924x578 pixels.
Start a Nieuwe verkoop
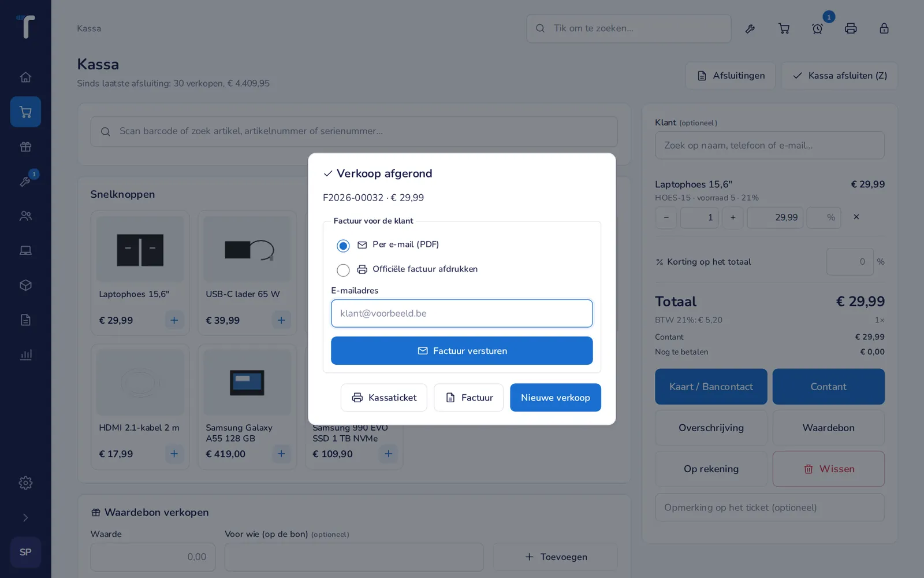(555, 398)
